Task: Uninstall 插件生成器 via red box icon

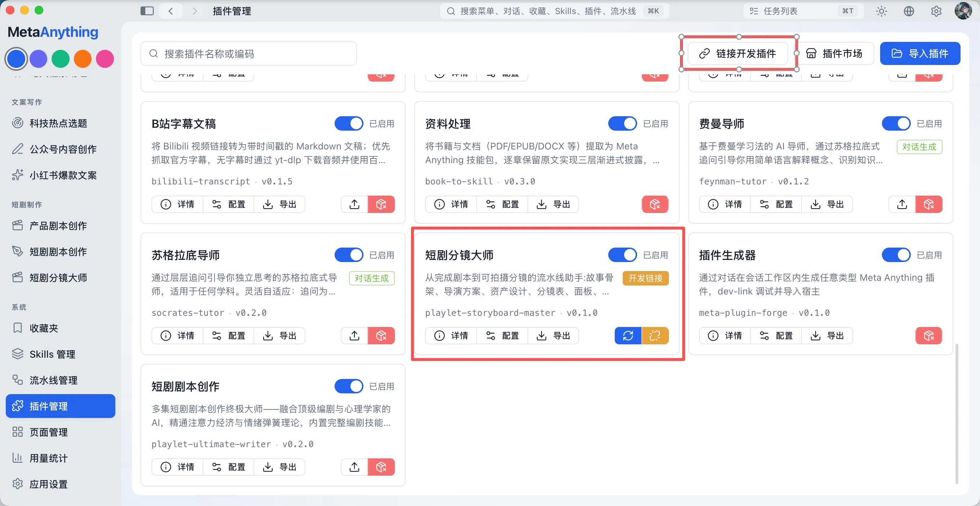Action: pos(929,335)
